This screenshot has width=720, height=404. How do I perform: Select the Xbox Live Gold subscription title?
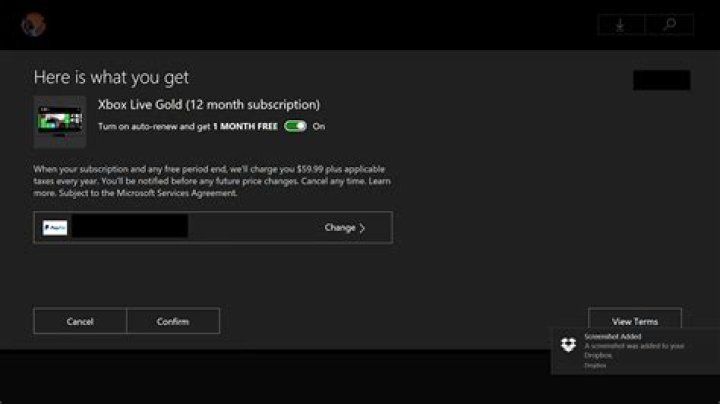pos(208,104)
